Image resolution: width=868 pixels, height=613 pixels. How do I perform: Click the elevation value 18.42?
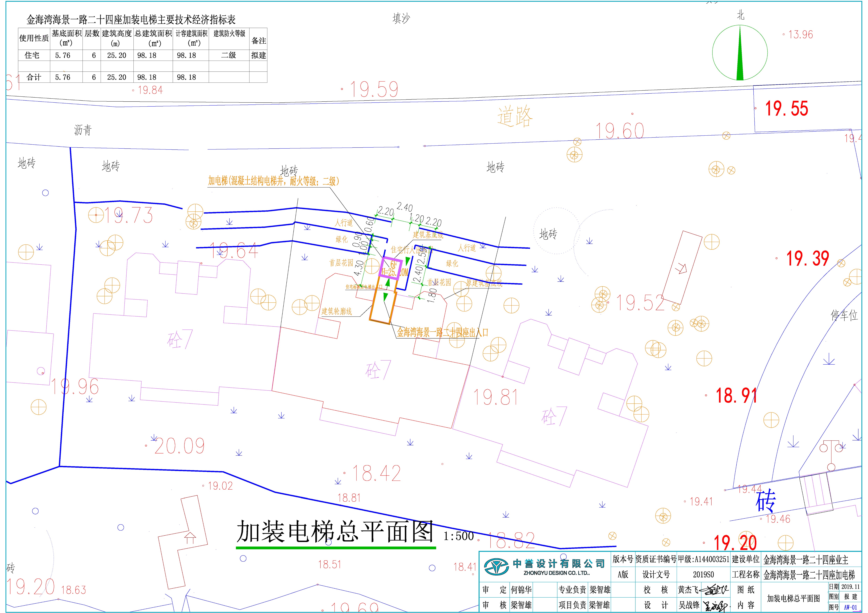(377, 473)
